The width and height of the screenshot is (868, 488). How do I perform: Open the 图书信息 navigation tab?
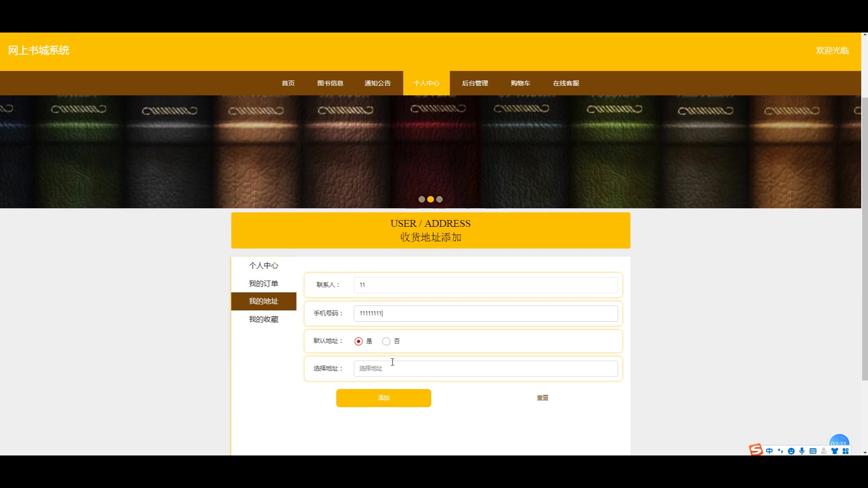coord(330,83)
